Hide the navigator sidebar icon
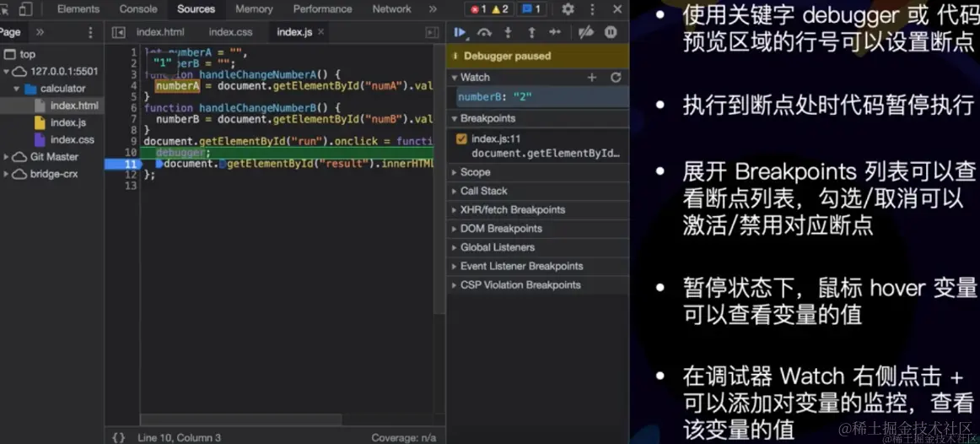 coord(119,33)
